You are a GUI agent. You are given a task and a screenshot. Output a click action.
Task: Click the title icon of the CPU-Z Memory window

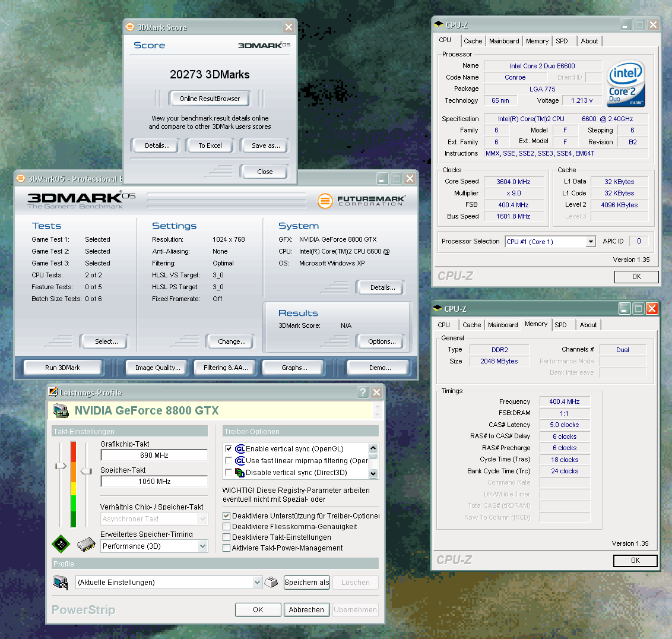click(437, 308)
